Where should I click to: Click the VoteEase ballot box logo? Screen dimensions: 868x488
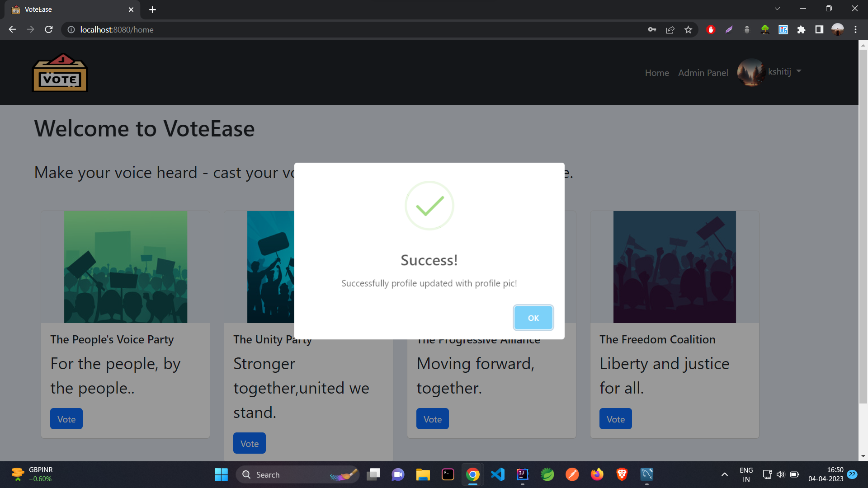60,73
